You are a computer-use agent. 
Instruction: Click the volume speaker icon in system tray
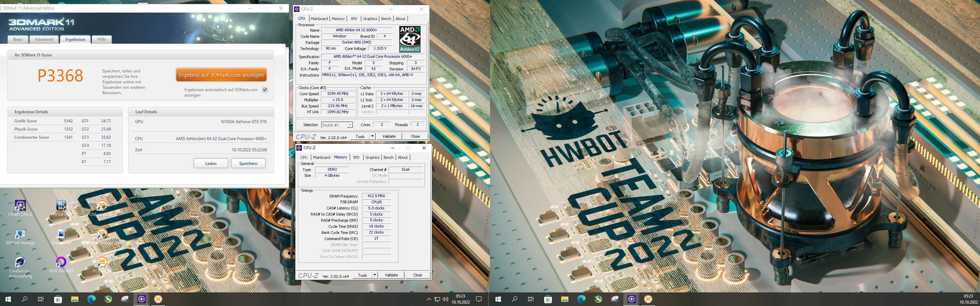[x=445, y=299]
